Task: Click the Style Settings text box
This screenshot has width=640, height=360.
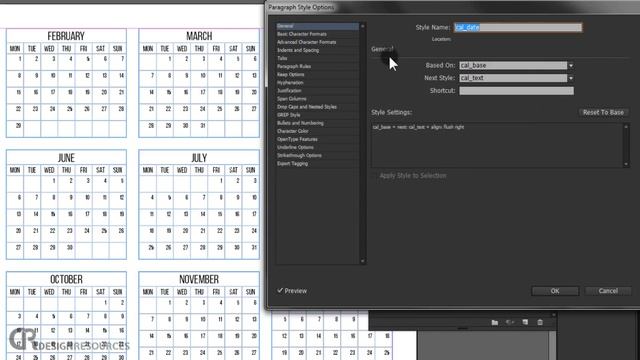Action: click(x=497, y=145)
